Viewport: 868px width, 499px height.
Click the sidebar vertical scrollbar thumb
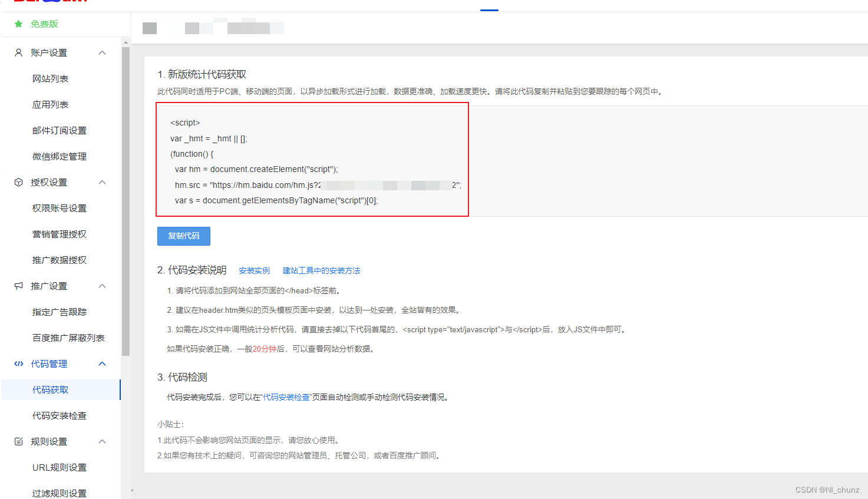[126, 200]
